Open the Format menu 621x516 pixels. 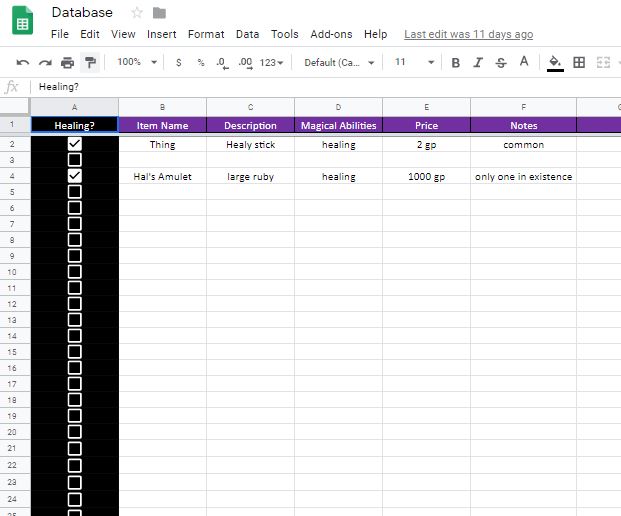[206, 34]
